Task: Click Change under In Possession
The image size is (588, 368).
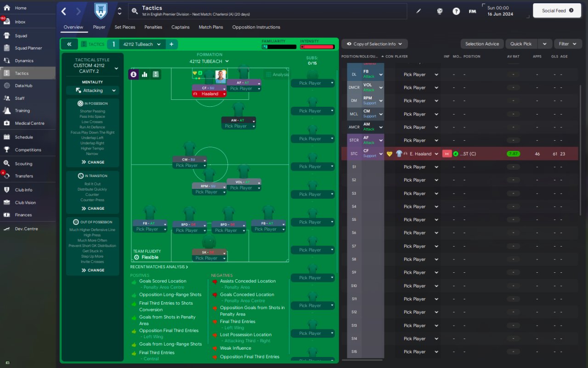Action: (x=93, y=162)
